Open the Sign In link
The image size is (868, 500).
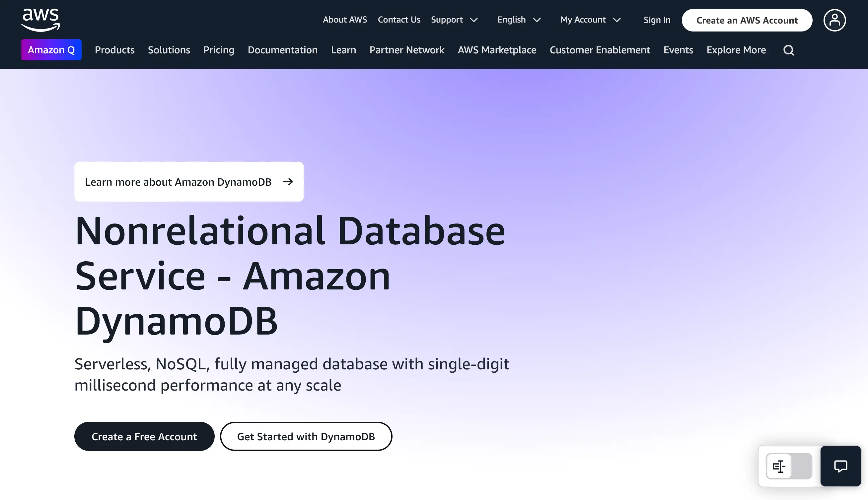pos(657,20)
